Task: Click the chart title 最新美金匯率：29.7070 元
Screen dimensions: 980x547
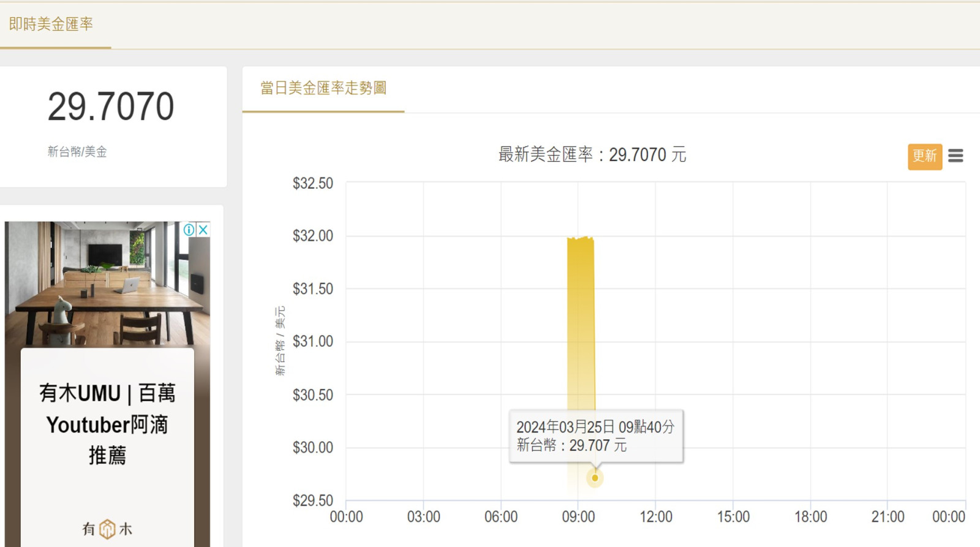Action: click(x=592, y=155)
